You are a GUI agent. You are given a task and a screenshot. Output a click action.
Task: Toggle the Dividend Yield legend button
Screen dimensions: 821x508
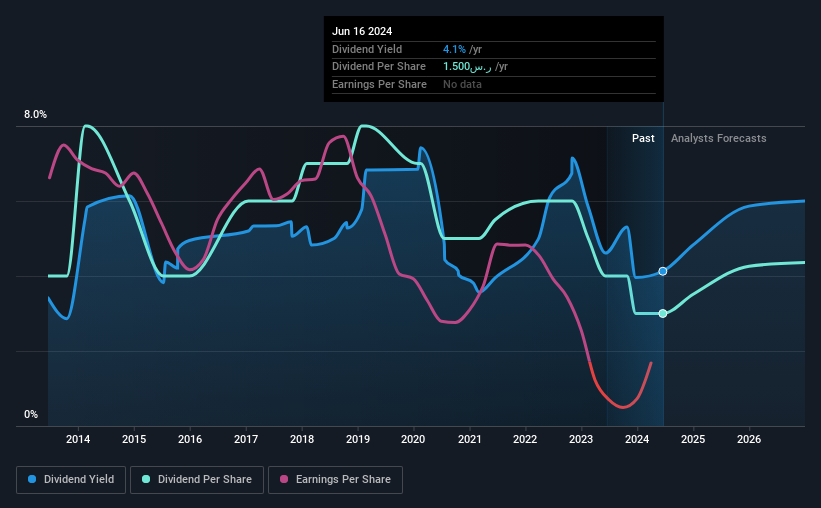point(71,480)
